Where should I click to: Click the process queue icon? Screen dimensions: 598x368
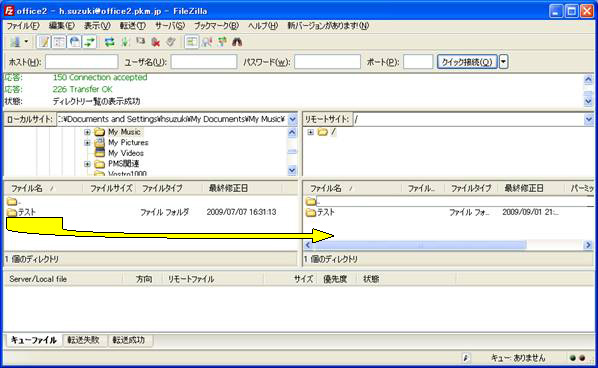click(x=125, y=42)
